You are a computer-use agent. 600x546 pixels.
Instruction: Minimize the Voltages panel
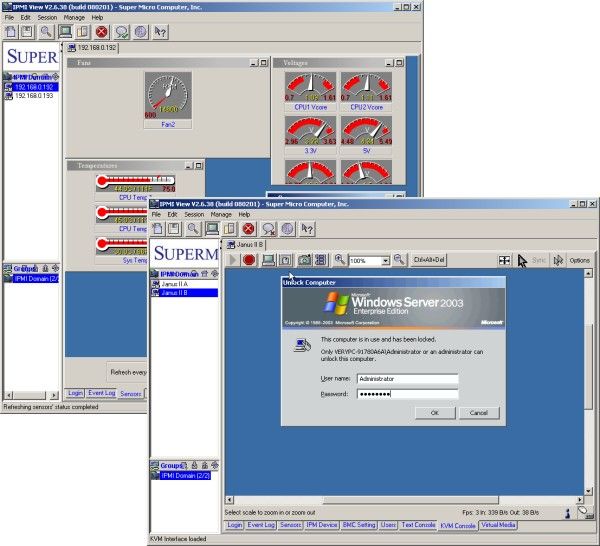(389, 63)
